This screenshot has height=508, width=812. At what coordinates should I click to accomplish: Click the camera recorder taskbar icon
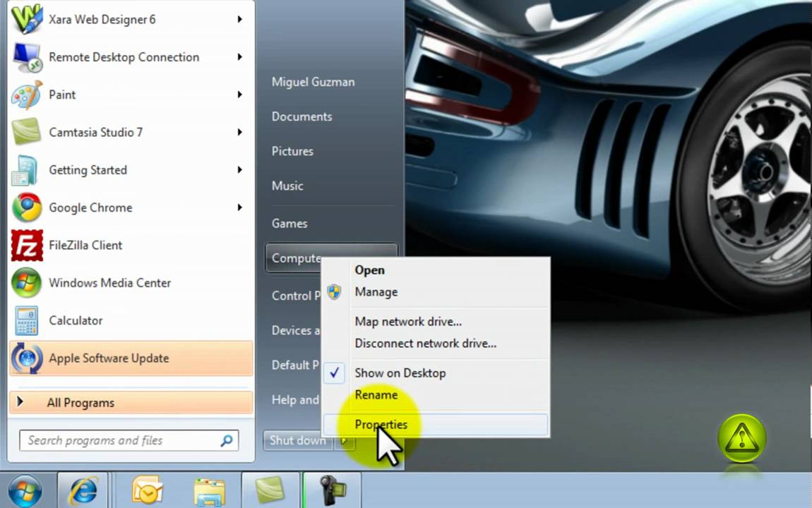pyautogui.click(x=333, y=490)
